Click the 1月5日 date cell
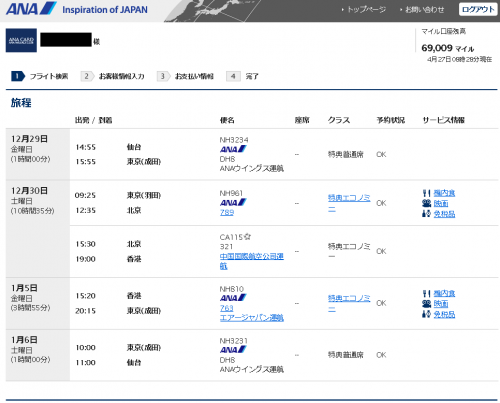Screen dimensions: 500x403 38,303
